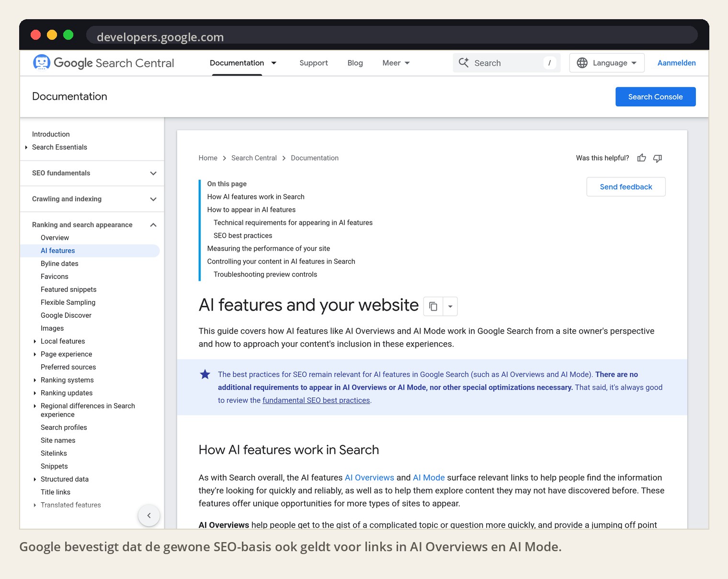Jump to Troubleshooting preview controls
The width and height of the screenshot is (728, 579).
[265, 275]
